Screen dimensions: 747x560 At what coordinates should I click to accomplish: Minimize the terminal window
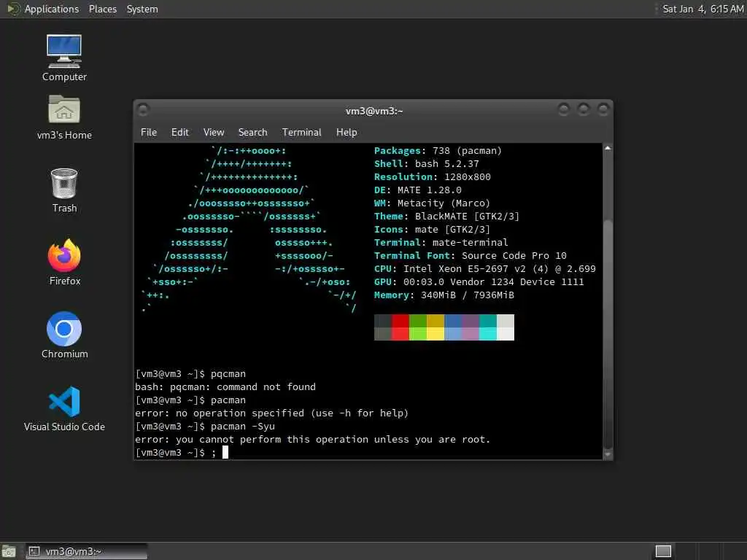pyautogui.click(x=564, y=110)
